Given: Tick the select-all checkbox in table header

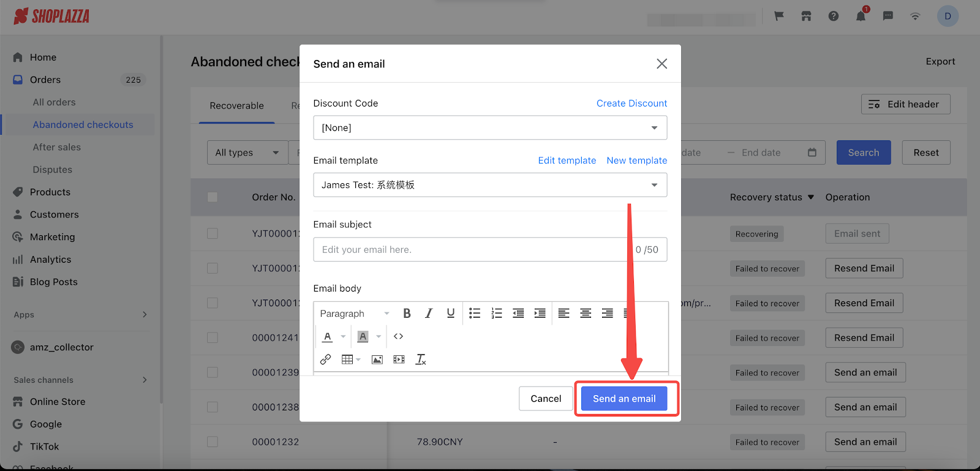Looking at the screenshot, I should tap(213, 197).
